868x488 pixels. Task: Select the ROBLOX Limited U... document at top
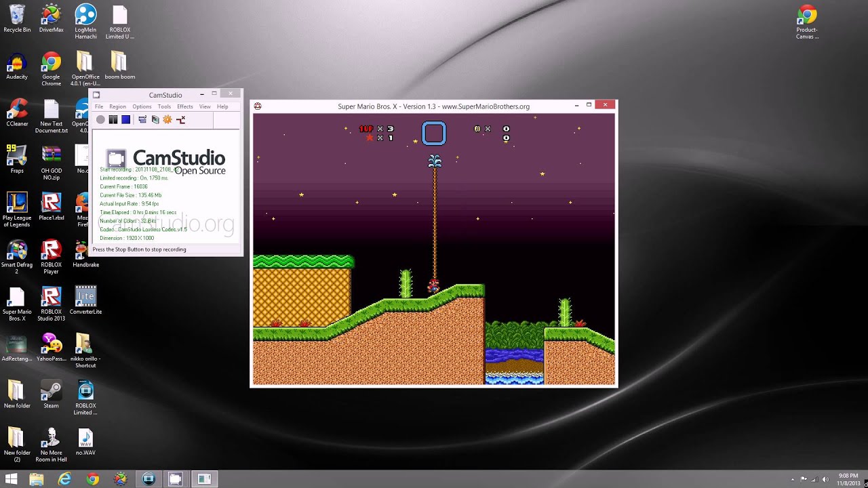pyautogui.click(x=119, y=22)
